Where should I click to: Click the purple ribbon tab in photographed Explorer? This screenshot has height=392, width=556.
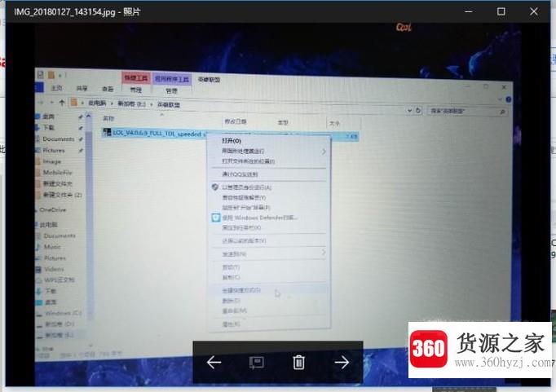172,79
